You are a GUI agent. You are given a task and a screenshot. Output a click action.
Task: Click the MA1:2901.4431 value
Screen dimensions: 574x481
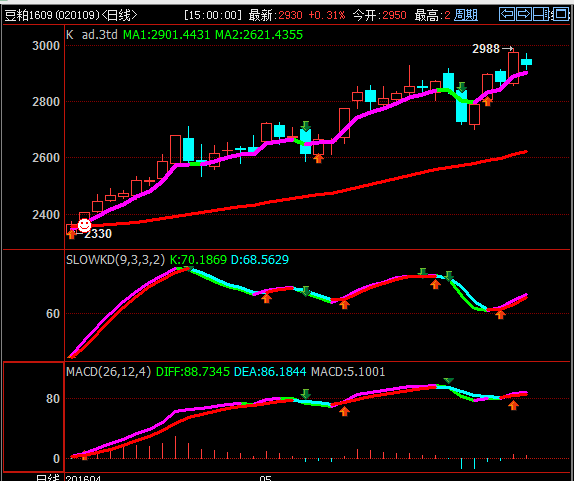click(x=167, y=35)
